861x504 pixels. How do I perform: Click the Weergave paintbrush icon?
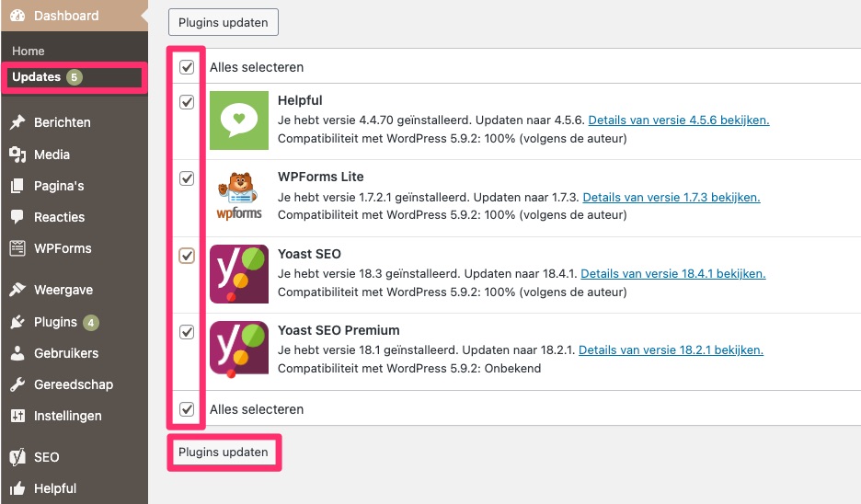click(x=17, y=290)
